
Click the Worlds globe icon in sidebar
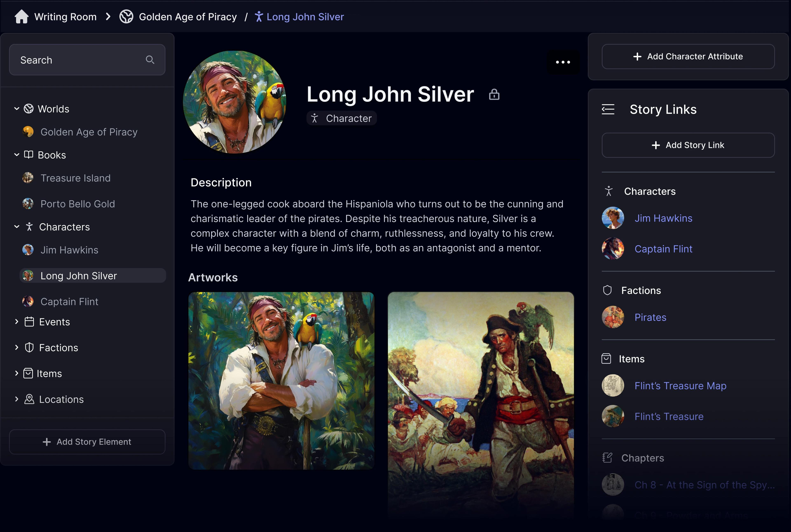pyautogui.click(x=29, y=109)
